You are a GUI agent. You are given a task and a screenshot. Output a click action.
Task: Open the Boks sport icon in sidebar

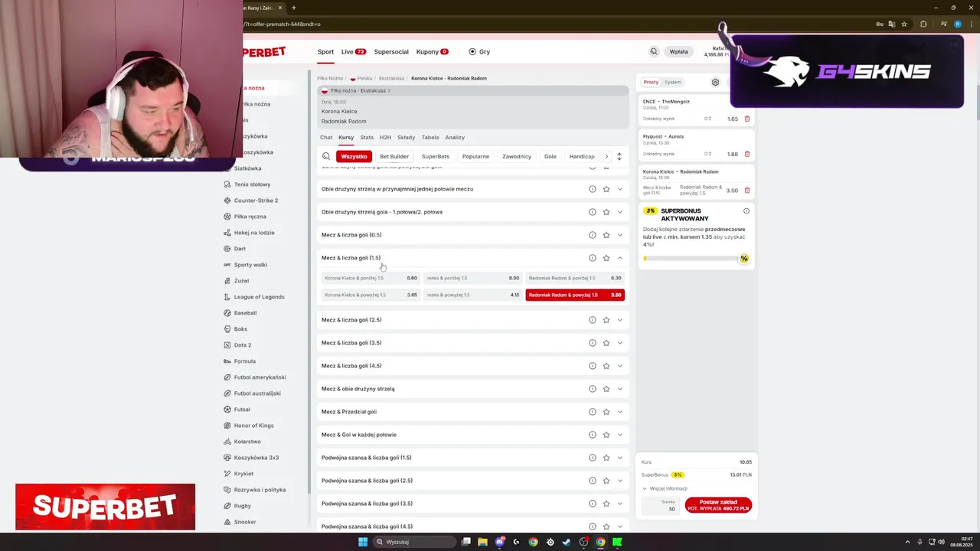[x=227, y=329]
